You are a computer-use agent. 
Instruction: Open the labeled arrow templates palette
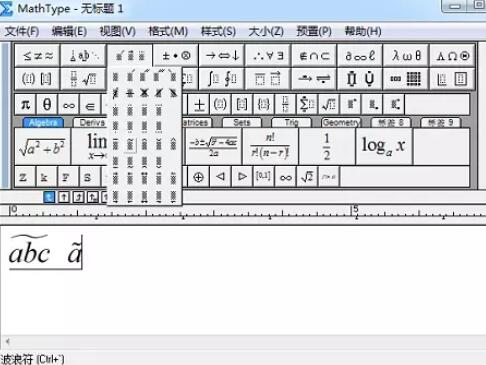tap(314, 79)
